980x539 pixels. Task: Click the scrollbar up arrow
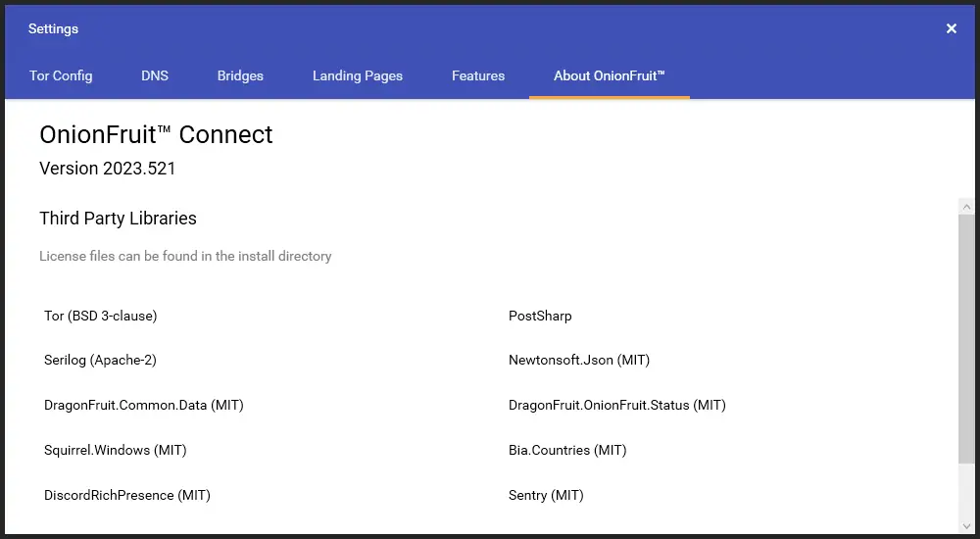click(967, 207)
